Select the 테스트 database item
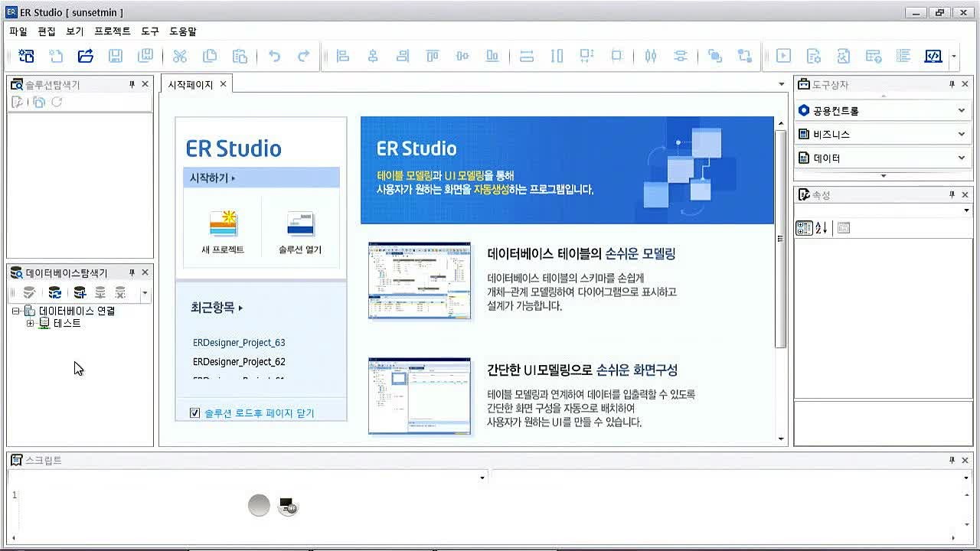 click(67, 323)
